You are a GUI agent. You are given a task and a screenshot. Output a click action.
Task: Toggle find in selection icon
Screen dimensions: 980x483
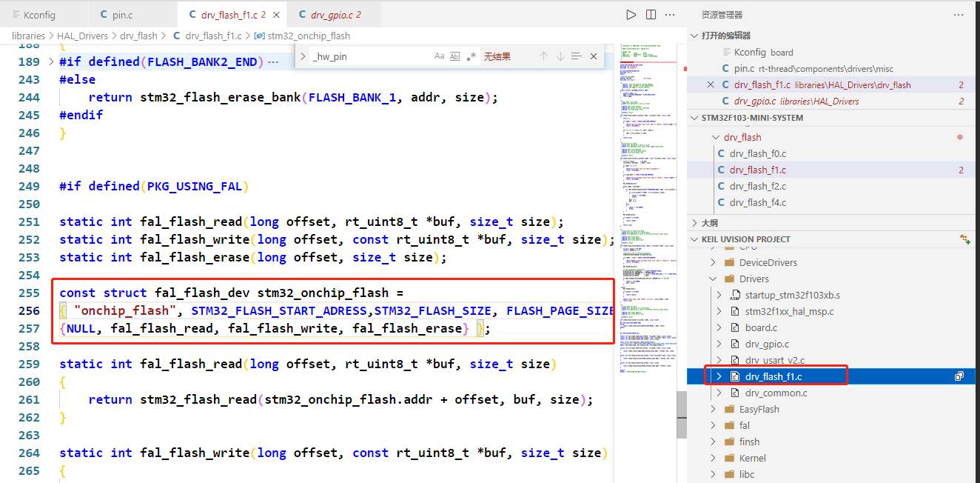(577, 56)
